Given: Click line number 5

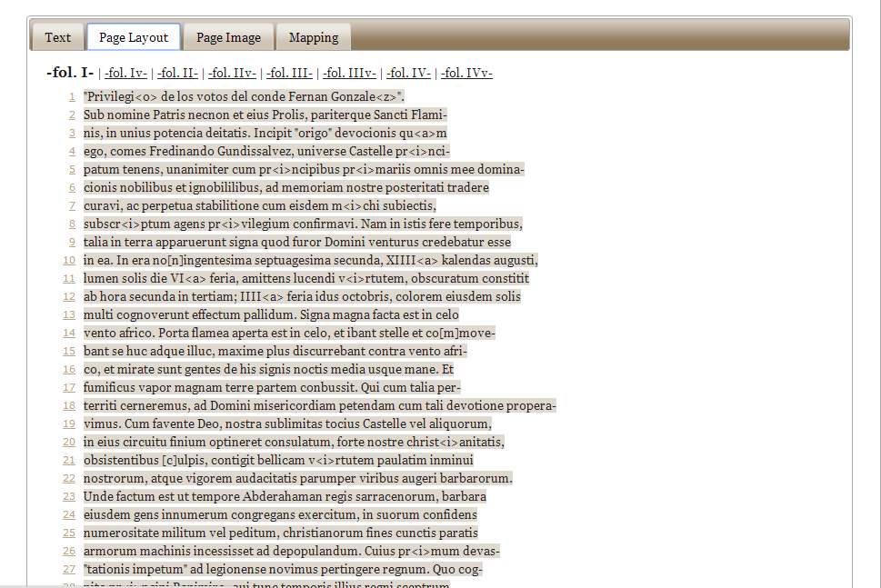Looking at the screenshot, I should pyautogui.click(x=72, y=170).
